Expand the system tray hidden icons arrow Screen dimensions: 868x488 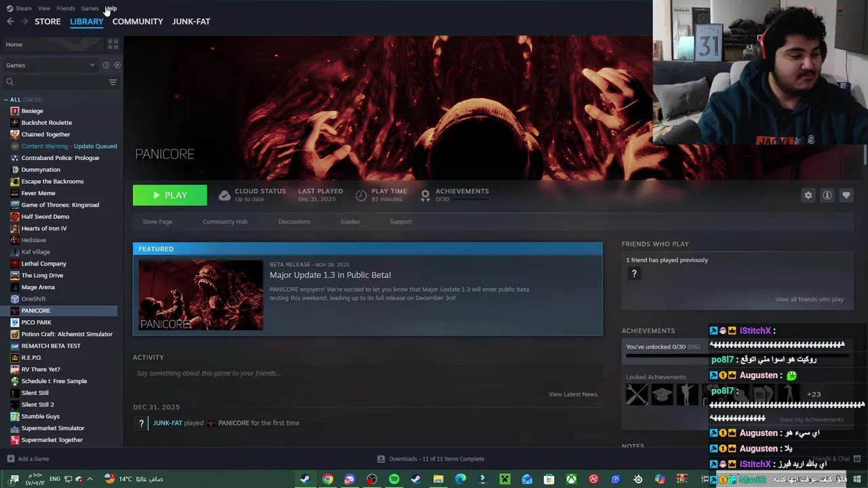90,479
